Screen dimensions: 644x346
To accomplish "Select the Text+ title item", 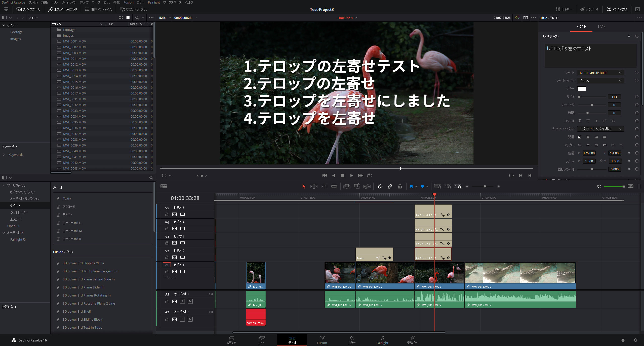I will [67, 199].
